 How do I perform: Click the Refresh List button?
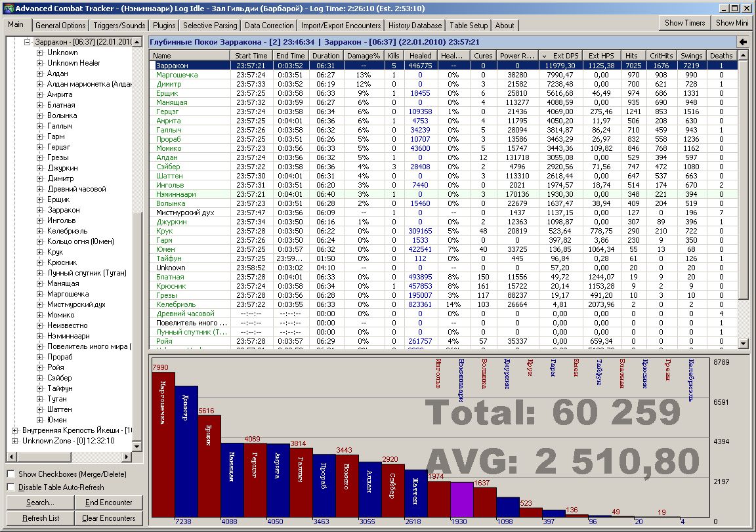point(41,518)
